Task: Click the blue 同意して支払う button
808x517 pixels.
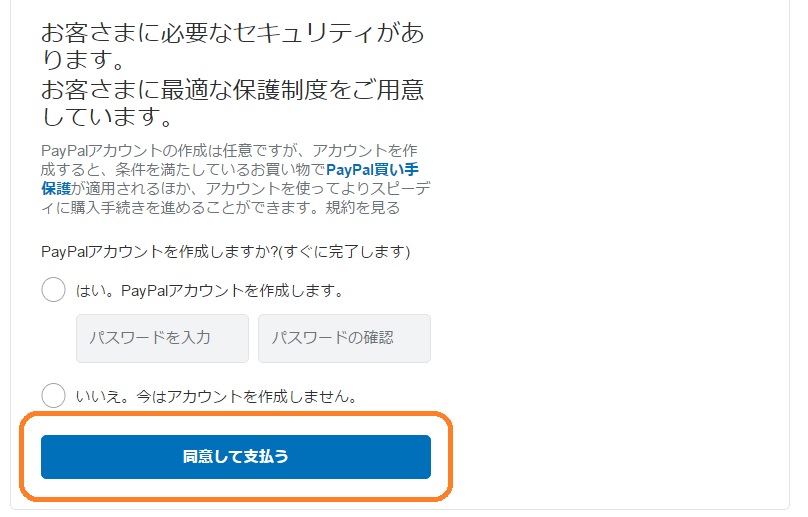Action: click(236, 457)
